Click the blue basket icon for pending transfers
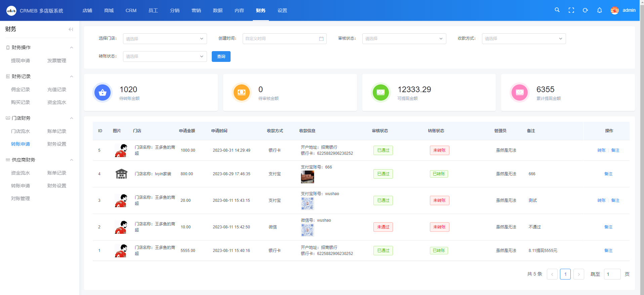Image resolution: width=644 pixels, height=295 pixels. pos(103,93)
